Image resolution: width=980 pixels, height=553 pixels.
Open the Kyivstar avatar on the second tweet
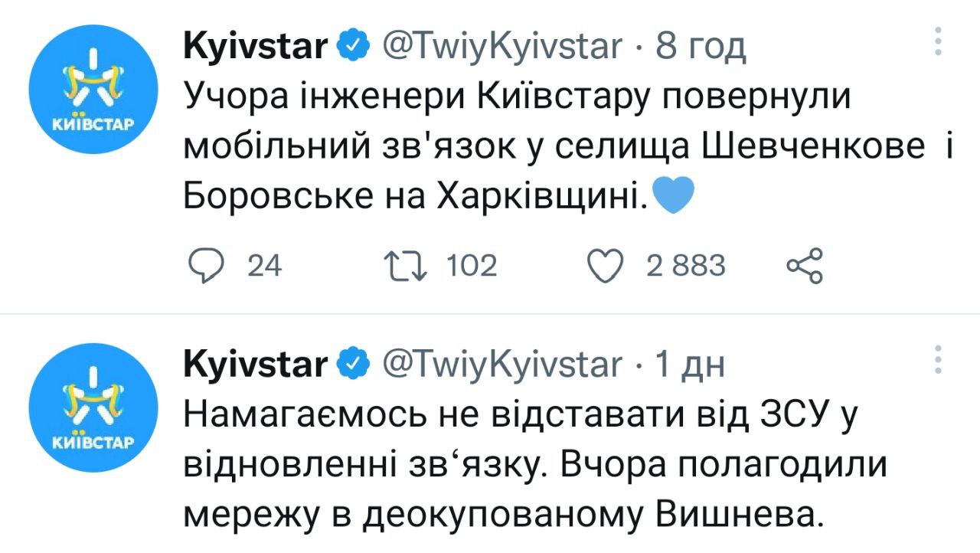point(93,407)
